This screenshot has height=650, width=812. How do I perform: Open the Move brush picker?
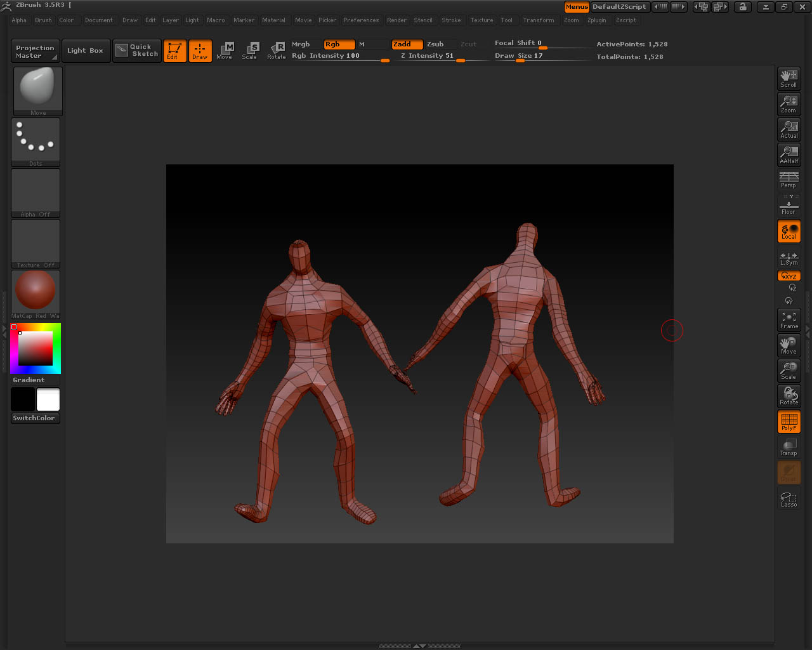pos(37,90)
